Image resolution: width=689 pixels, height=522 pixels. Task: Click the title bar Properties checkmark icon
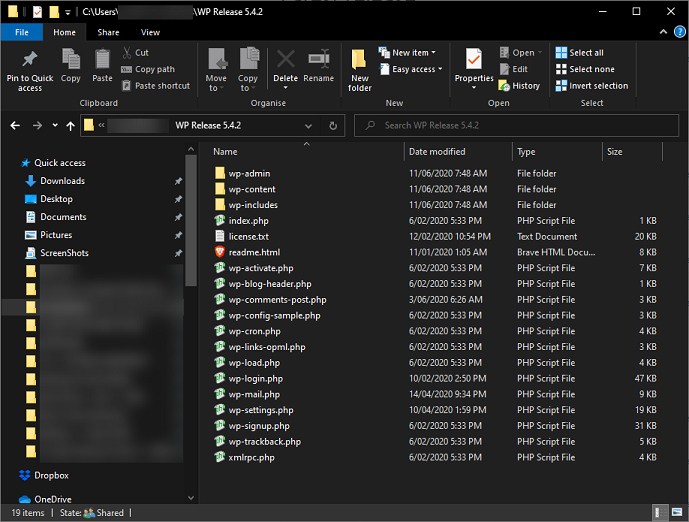(38, 12)
